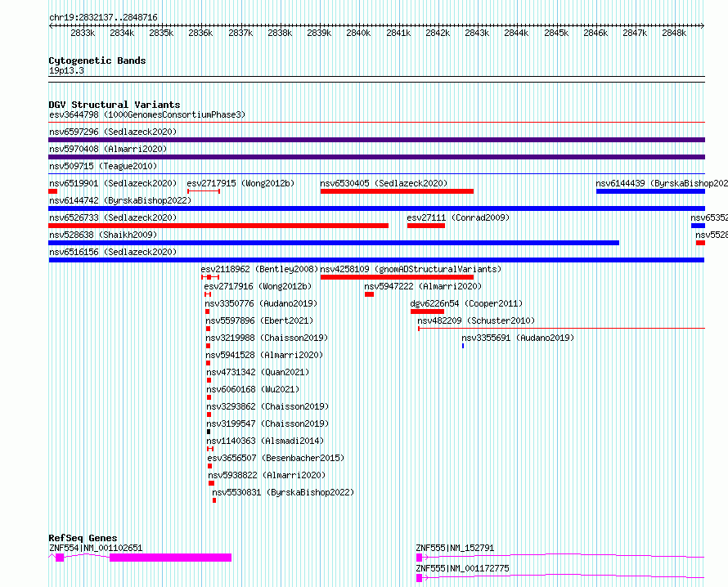Open the nsv5597896 (Ebert2021) variant
The width and height of the screenshot is (728, 587).
[x=259, y=320]
